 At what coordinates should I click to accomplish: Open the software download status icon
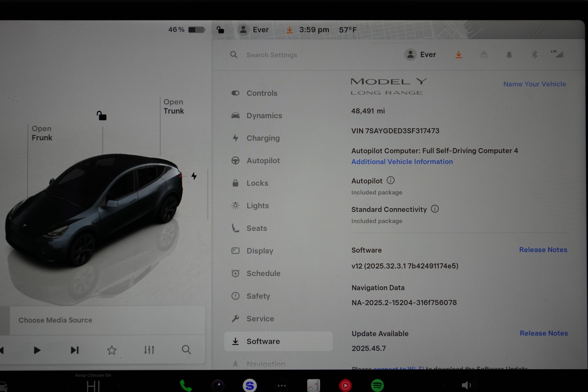click(459, 55)
